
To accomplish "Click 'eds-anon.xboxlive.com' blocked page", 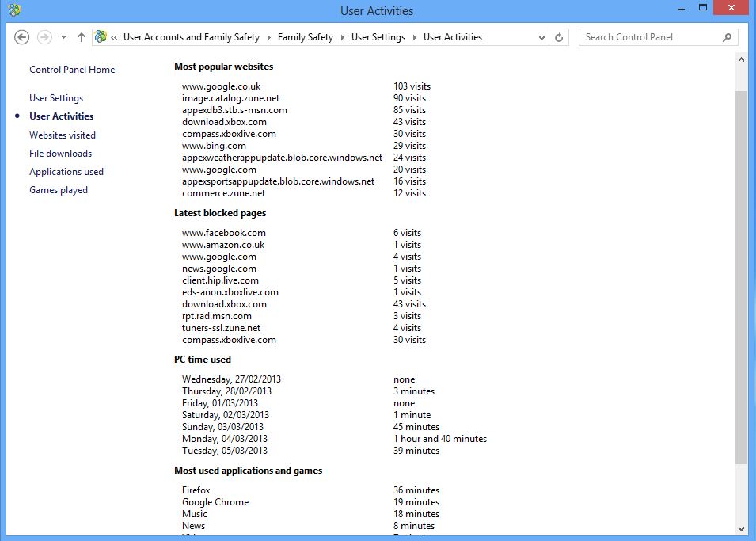I will pyautogui.click(x=230, y=292).
